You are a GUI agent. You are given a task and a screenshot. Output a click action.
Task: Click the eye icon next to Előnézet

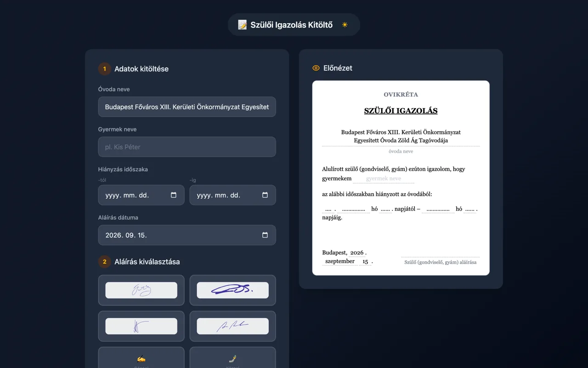point(316,68)
